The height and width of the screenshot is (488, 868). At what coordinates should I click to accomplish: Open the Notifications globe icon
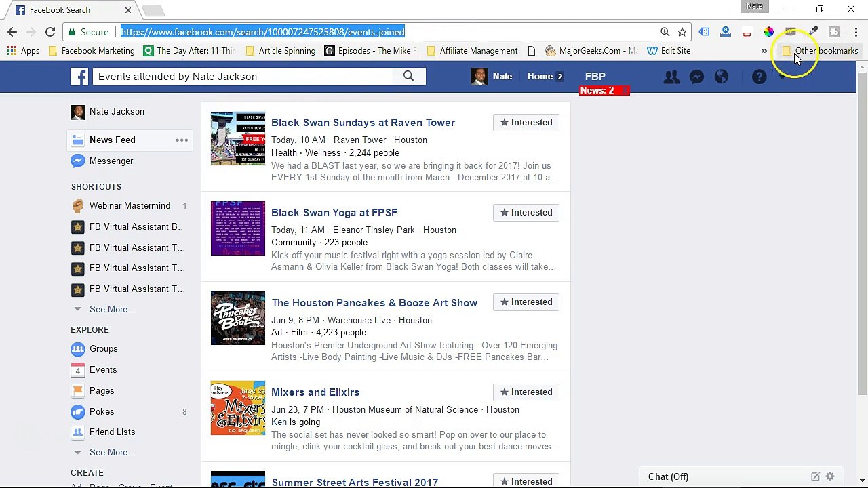tap(722, 77)
